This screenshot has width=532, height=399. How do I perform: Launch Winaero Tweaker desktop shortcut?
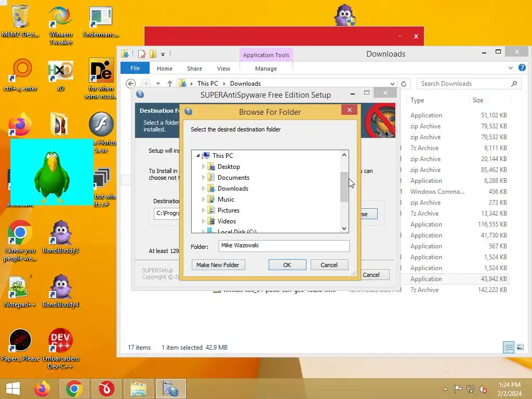point(60,25)
